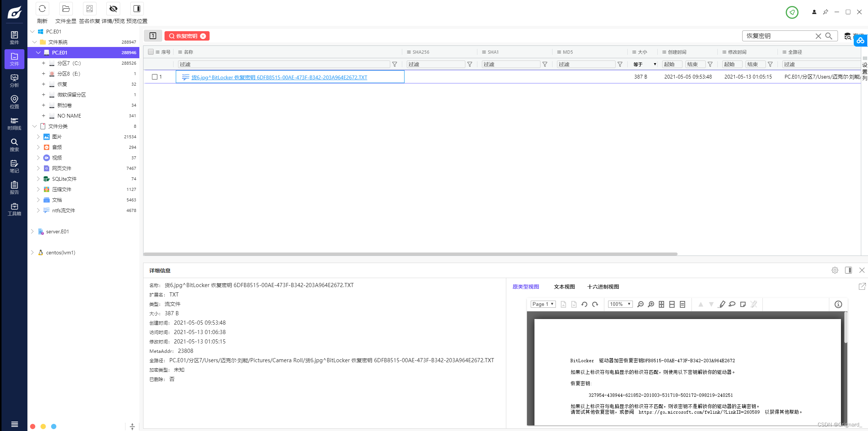The image size is (868, 431).
Task: Open the 等于 size comparison dropdown
Action: pos(645,64)
